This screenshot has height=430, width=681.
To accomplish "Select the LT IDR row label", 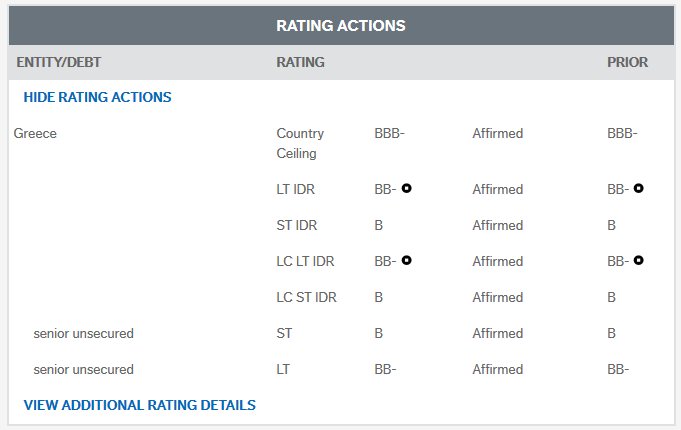I will click(x=294, y=189).
